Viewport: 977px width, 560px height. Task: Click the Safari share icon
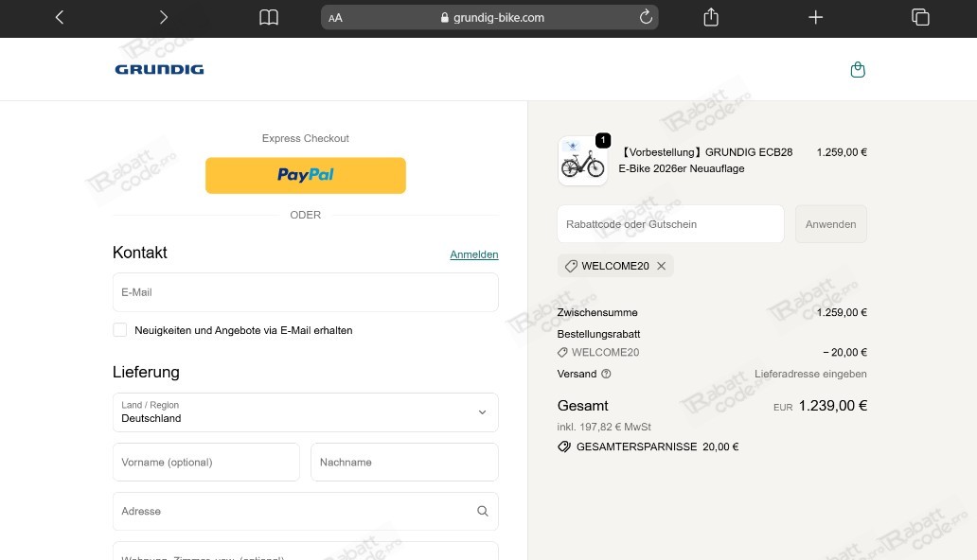710,17
